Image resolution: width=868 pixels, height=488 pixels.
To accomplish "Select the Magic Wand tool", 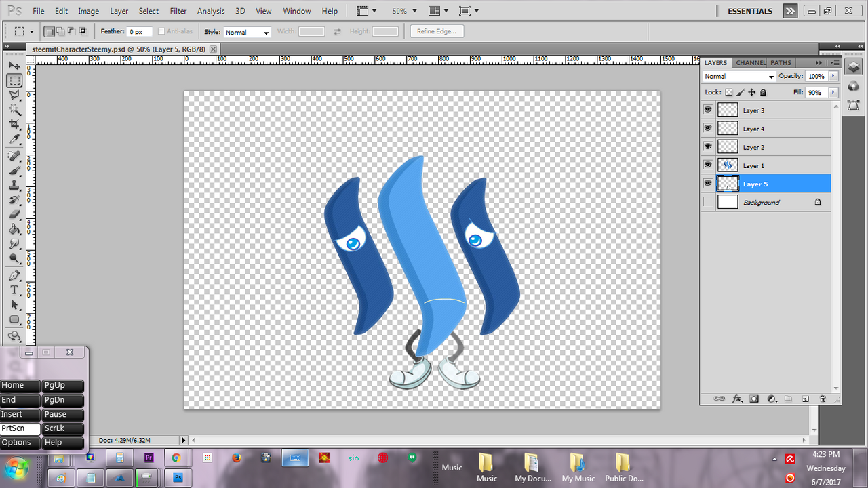I will click(x=14, y=110).
